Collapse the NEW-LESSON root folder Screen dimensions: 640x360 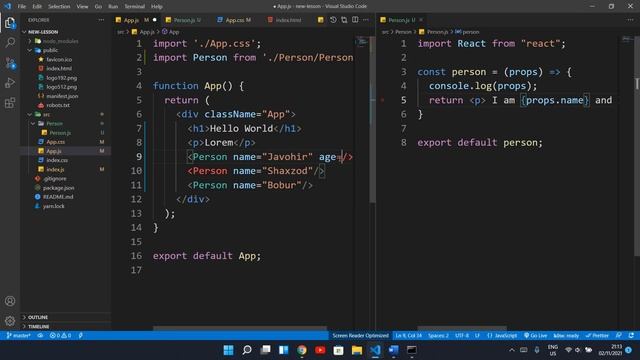(x=43, y=32)
